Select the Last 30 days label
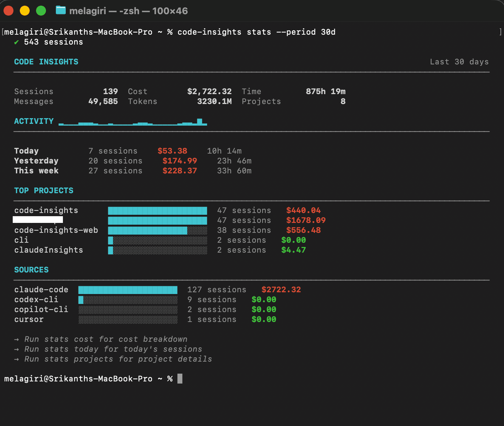Screen dimensions: 504x426 (x=459, y=62)
